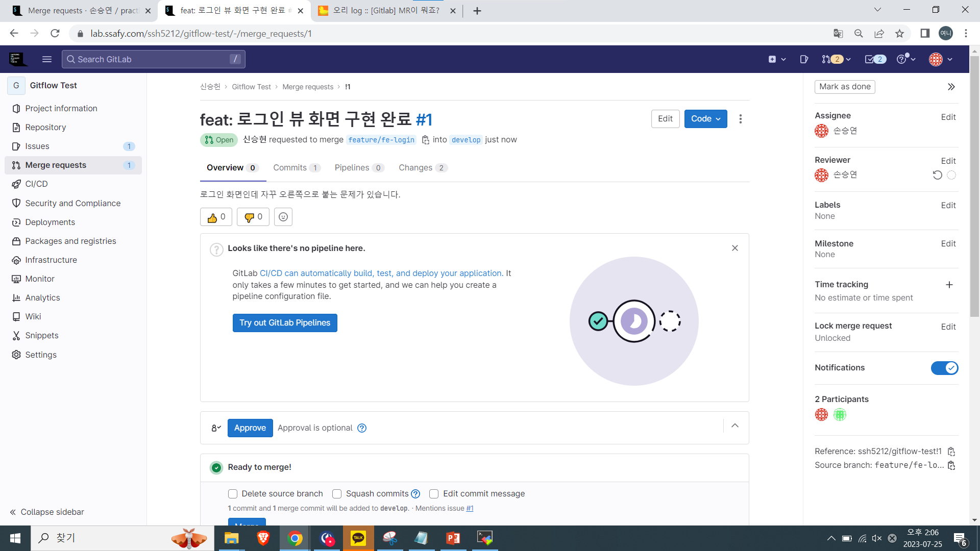Open the to-do list icon in navbar
The width and height of the screenshot is (980, 551).
pos(875,59)
